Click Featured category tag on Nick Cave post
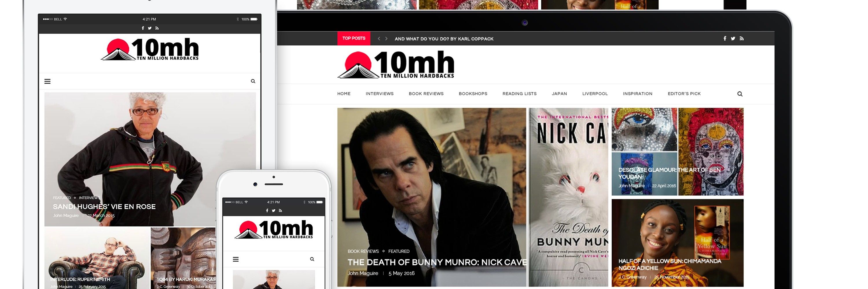The width and height of the screenshot is (868, 289). 399,251
